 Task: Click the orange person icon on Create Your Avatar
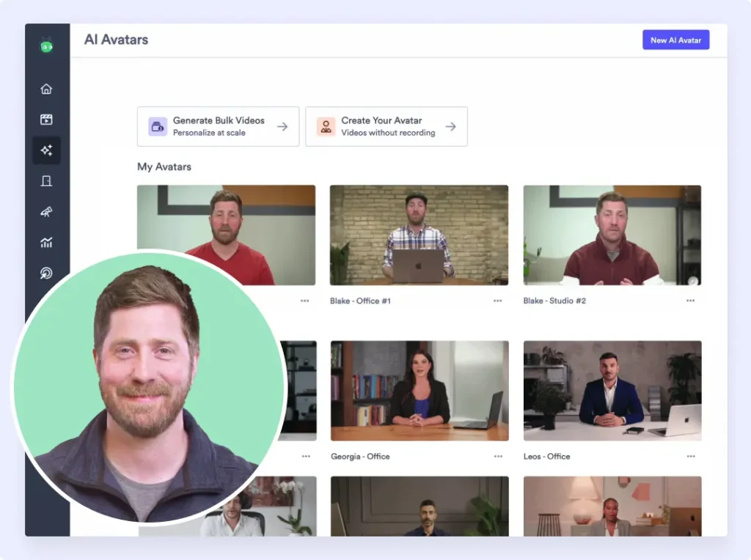[325, 126]
